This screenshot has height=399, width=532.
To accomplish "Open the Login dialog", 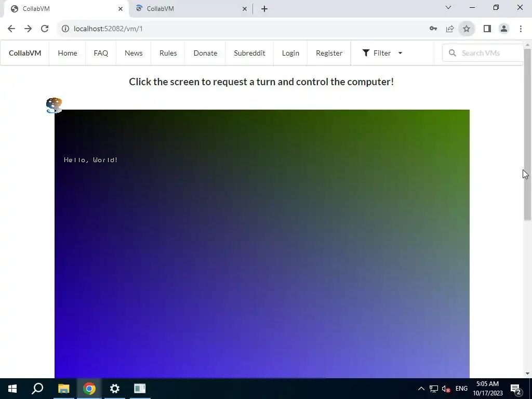I will (290, 53).
